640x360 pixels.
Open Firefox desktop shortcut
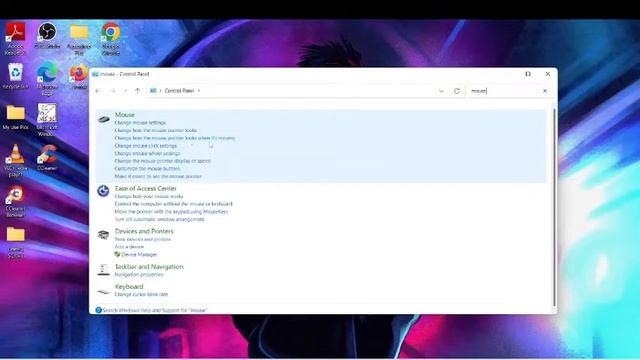coord(78,76)
